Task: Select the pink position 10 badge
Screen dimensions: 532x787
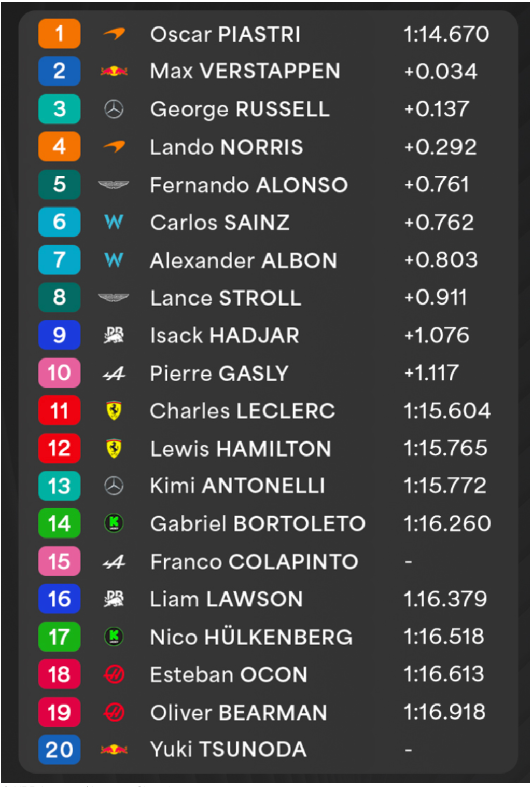Action: click(60, 373)
